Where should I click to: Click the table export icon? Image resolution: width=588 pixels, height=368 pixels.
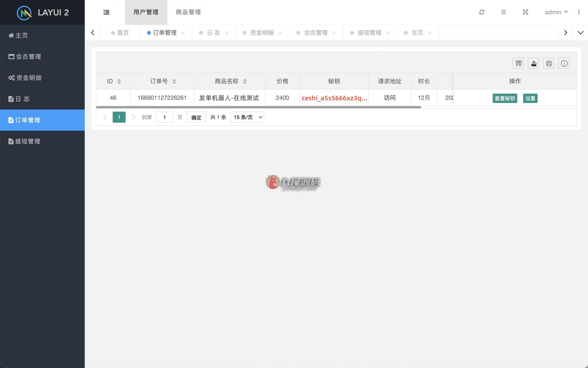(533, 63)
